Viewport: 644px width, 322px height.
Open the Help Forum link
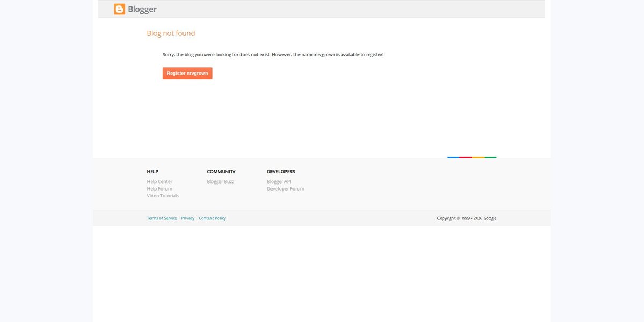click(159, 189)
